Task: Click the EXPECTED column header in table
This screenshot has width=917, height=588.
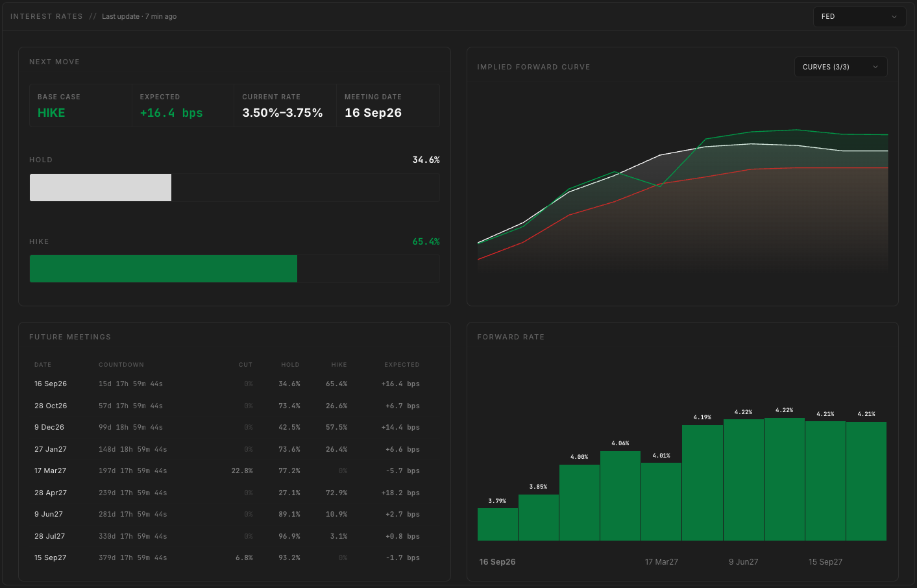Action: tap(402, 365)
